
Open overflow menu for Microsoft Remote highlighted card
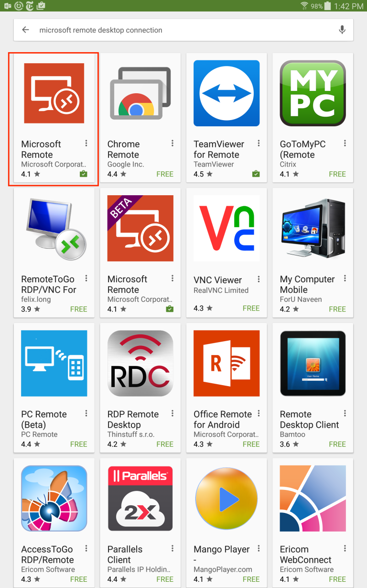click(x=86, y=143)
